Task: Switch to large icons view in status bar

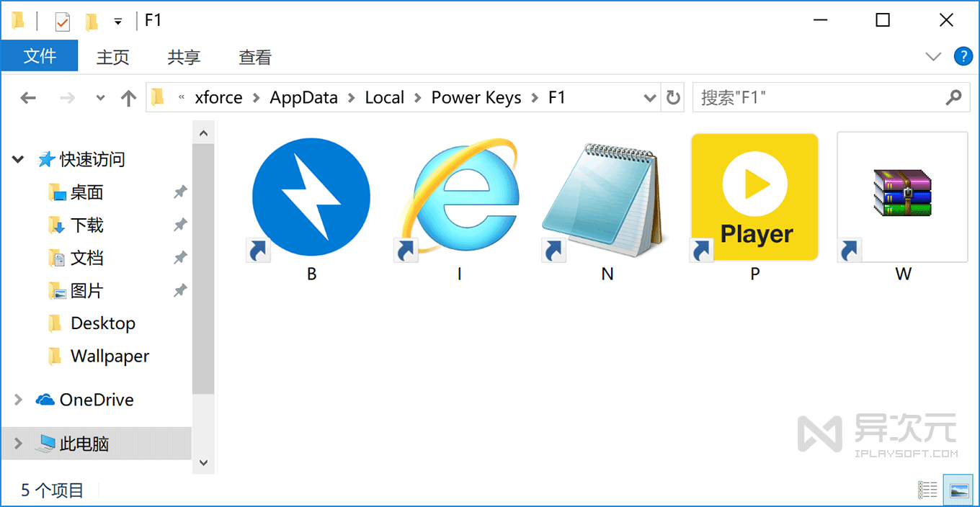Action: click(958, 489)
